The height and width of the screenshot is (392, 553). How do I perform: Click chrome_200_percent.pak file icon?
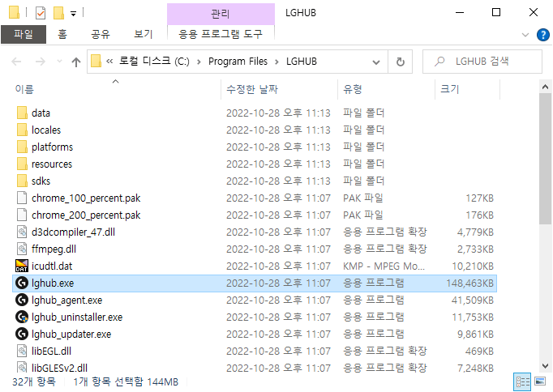click(x=22, y=215)
